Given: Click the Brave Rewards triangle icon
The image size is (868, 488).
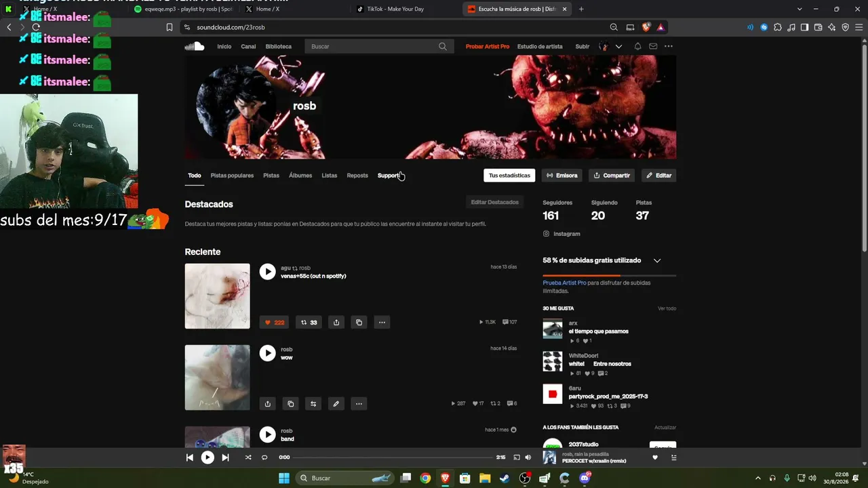Looking at the screenshot, I should [660, 27].
